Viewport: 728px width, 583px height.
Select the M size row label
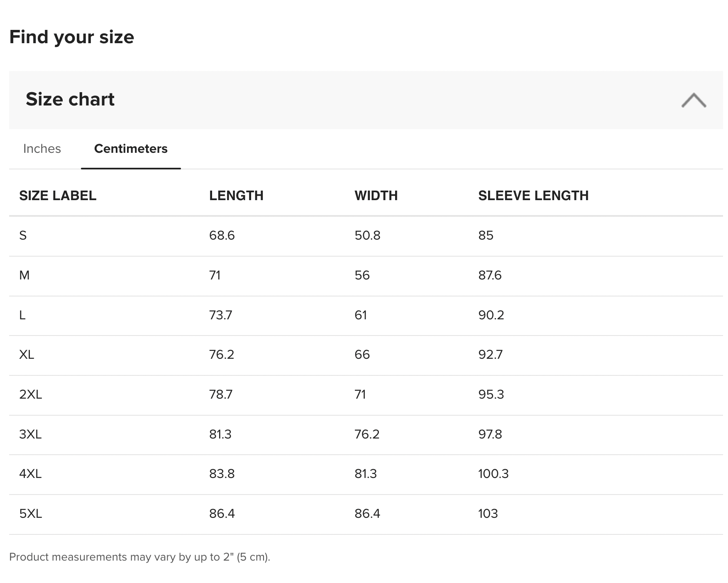(24, 275)
